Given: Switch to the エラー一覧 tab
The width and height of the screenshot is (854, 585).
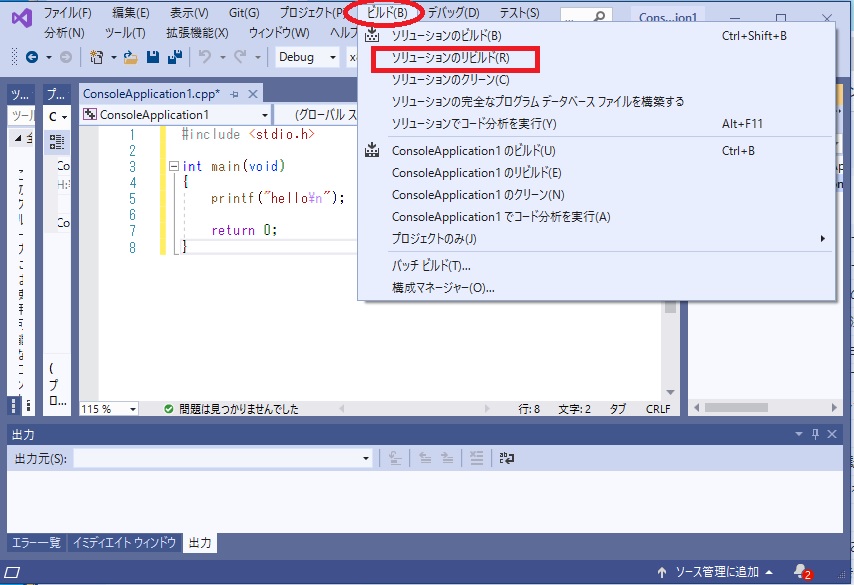Looking at the screenshot, I should [x=35, y=543].
